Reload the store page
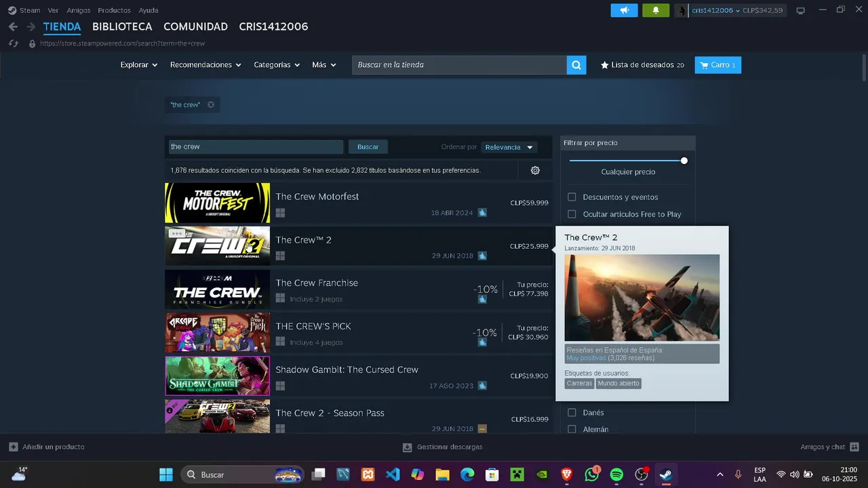Screen dimensions: 868x488 click(13, 43)
